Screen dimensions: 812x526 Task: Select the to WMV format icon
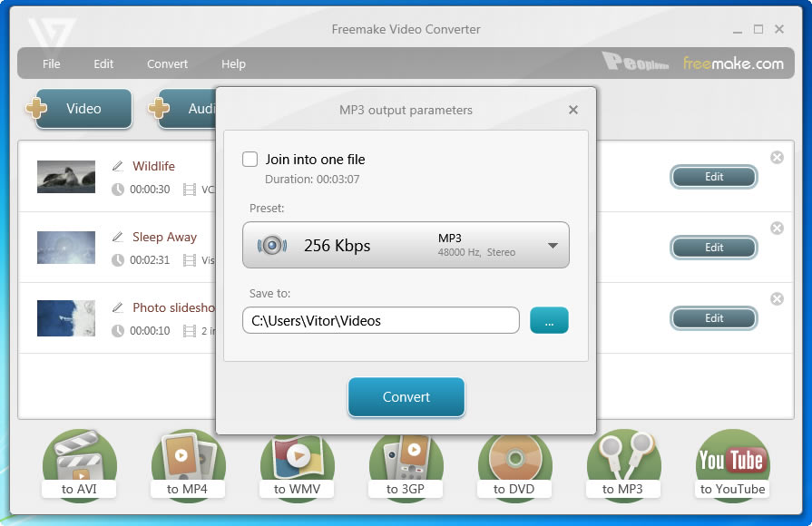298,467
